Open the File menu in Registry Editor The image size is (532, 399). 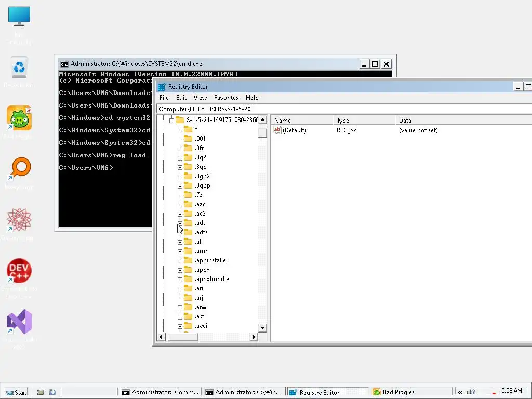[x=164, y=98]
